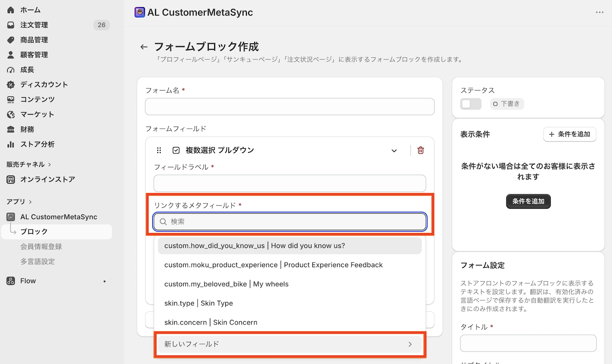
Task: Click the online store icon
Action: tap(11, 180)
